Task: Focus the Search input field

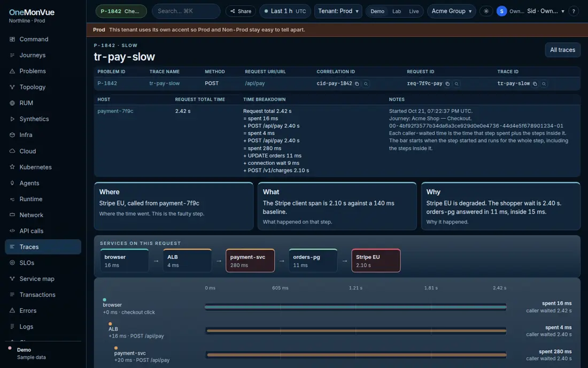Action: (186, 11)
